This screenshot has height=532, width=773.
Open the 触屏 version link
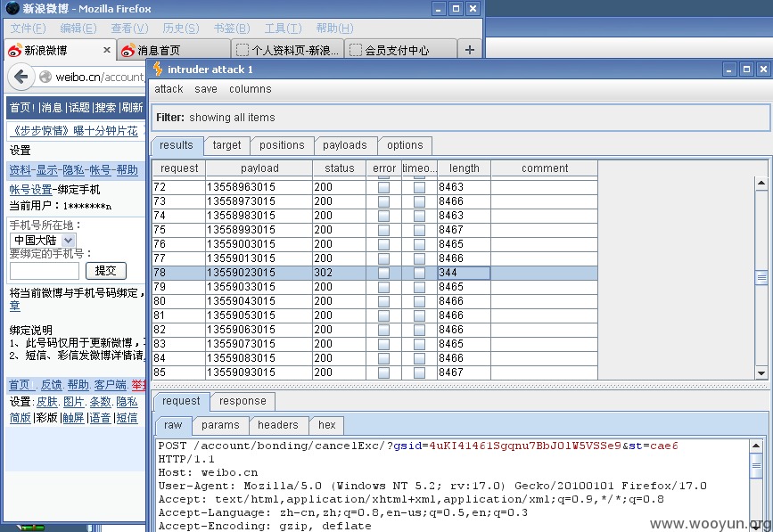click(x=73, y=418)
